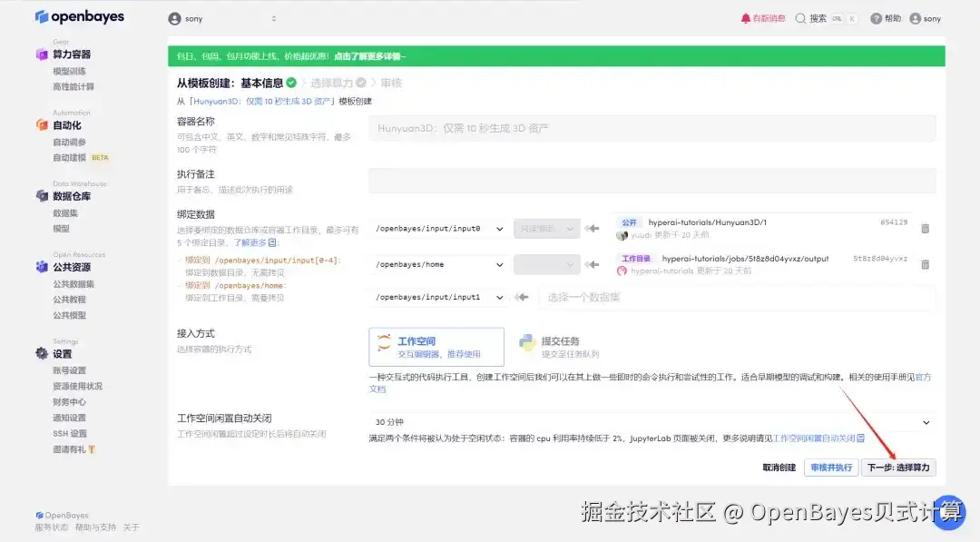Open the 点击了解更多详情 banner link
This screenshot has width=980, height=542.
click(369, 56)
